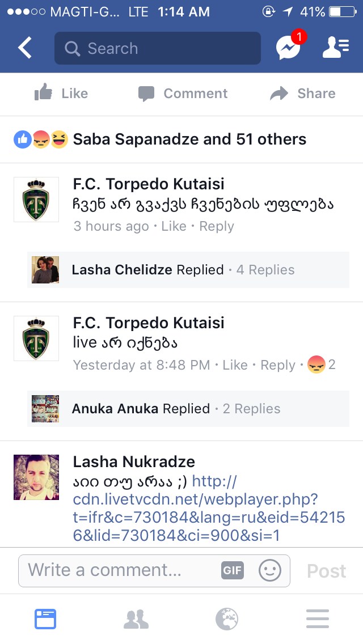The width and height of the screenshot is (363, 644).
Task: Tap the back arrow icon
Action: (x=25, y=48)
